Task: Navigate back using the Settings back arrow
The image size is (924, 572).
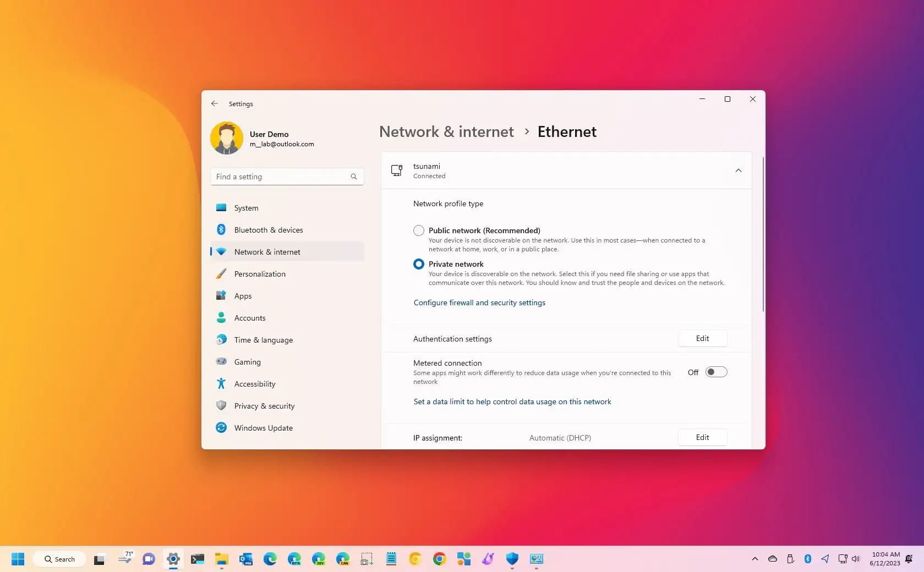Action: [x=214, y=103]
